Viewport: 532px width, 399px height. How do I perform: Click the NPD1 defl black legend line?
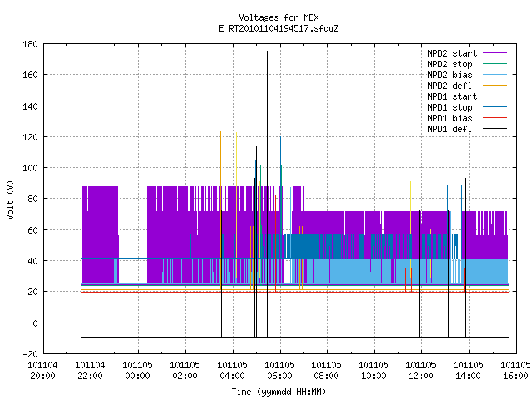[x=495, y=129]
